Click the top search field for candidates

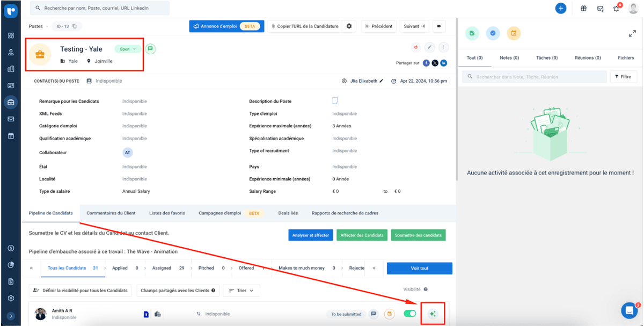click(x=99, y=8)
